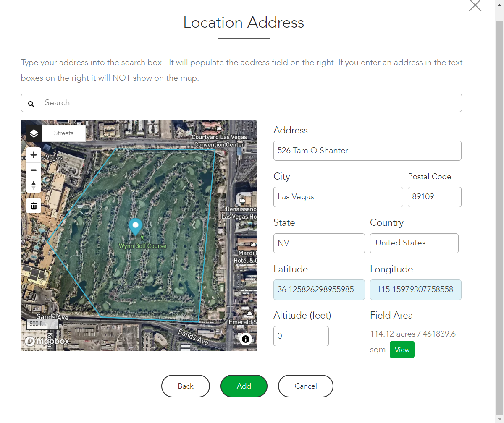Click the Mapbox logo

(x=47, y=341)
